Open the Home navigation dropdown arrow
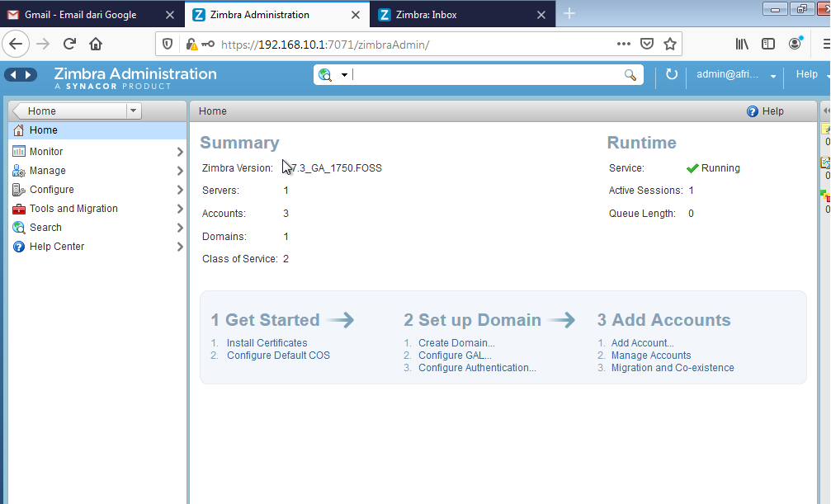This screenshot has width=831, height=504. pos(134,111)
